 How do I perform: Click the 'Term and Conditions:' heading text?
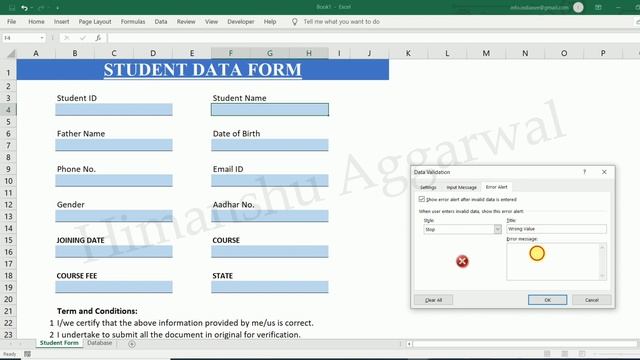97,311
